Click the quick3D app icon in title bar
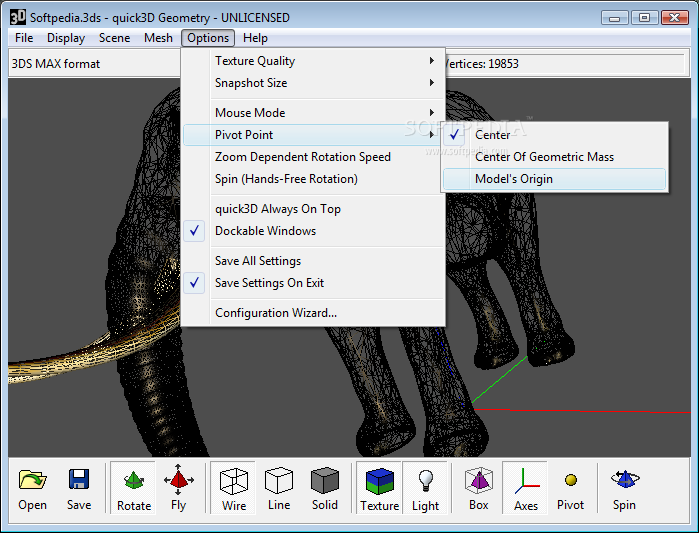The height and width of the screenshot is (533, 699). 18,17
